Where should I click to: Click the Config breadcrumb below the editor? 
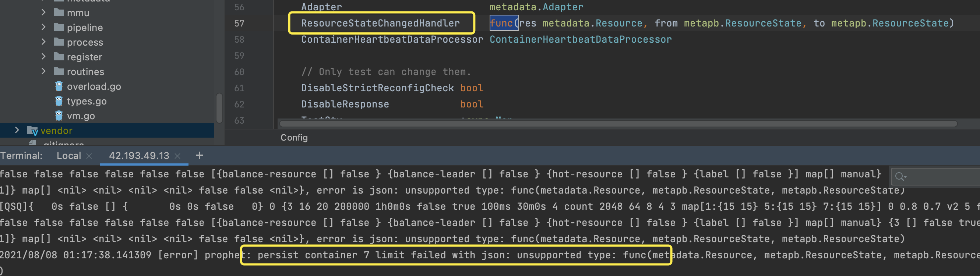[x=294, y=137]
